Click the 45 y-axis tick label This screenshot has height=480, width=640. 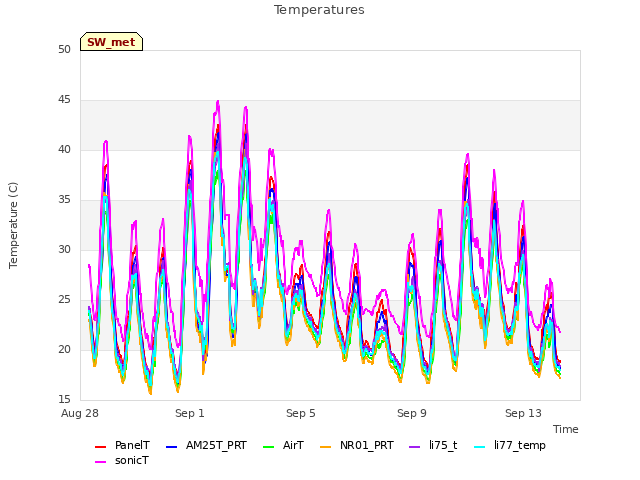pyautogui.click(x=64, y=100)
